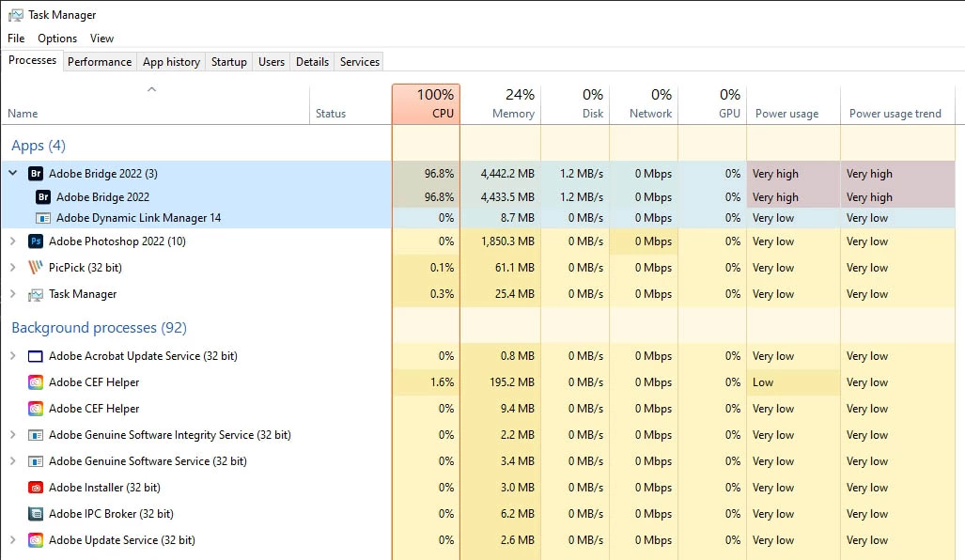Click the Adobe Bridge 2022 (3) group icon
The width and height of the screenshot is (965, 560).
[36, 174]
